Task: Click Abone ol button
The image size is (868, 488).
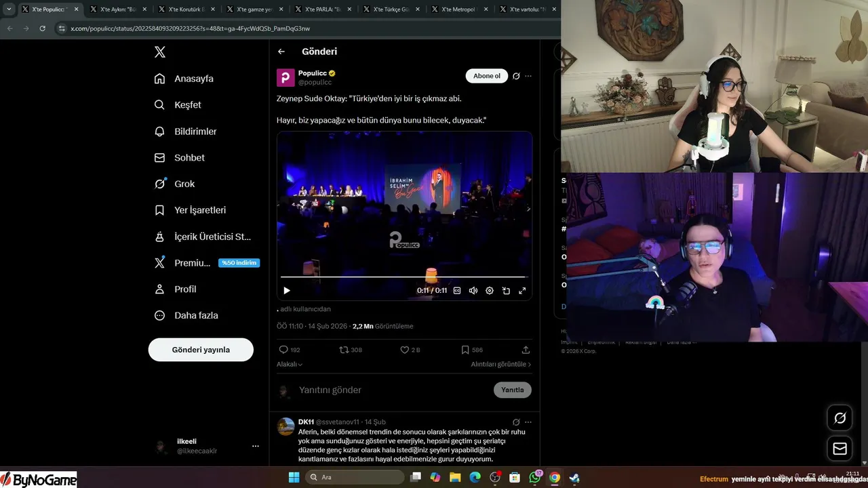Action: [487, 76]
